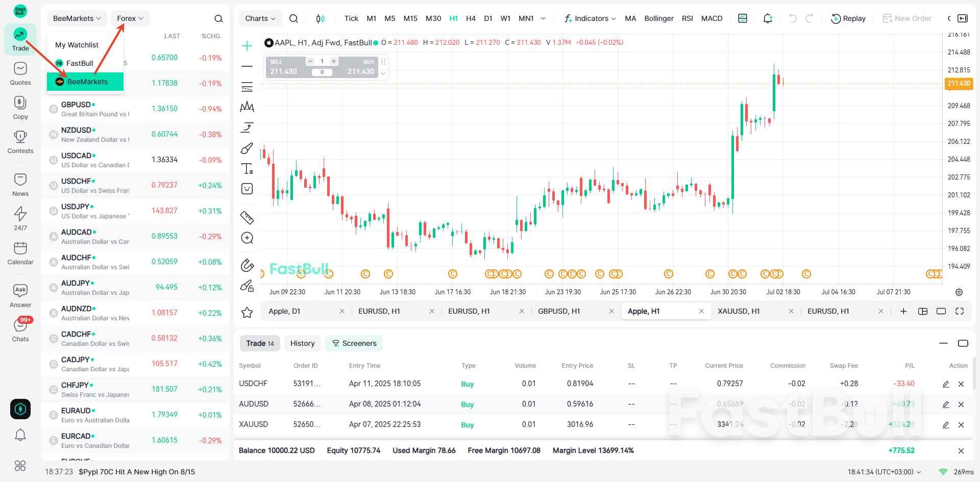The height and width of the screenshot is (482, 980).
Task: Select the Ruler measurement tool
Action: click(247, 218)
